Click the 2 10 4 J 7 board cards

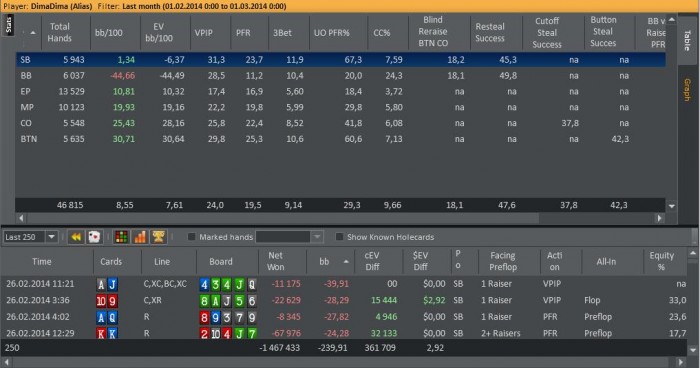tap(228, 333)
